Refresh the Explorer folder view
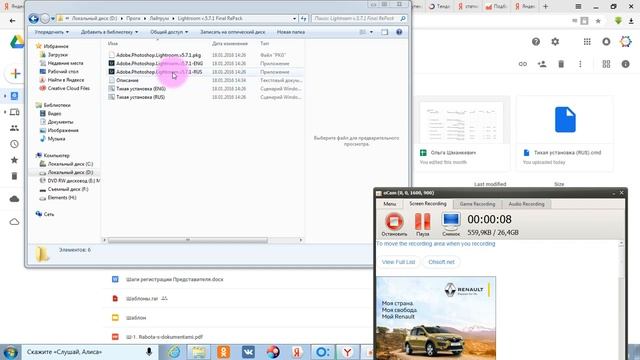Screen dimensions: 640x360 coord(303,19)
